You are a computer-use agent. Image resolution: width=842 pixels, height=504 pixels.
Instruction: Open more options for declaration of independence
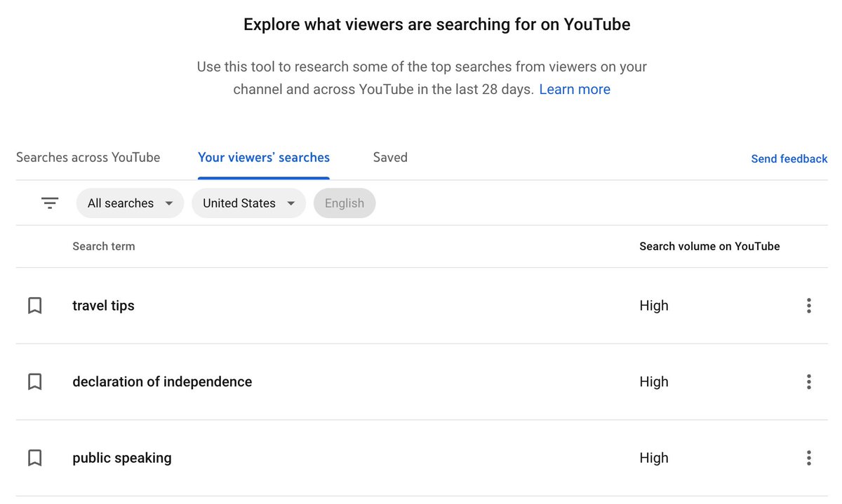[809, 382]
